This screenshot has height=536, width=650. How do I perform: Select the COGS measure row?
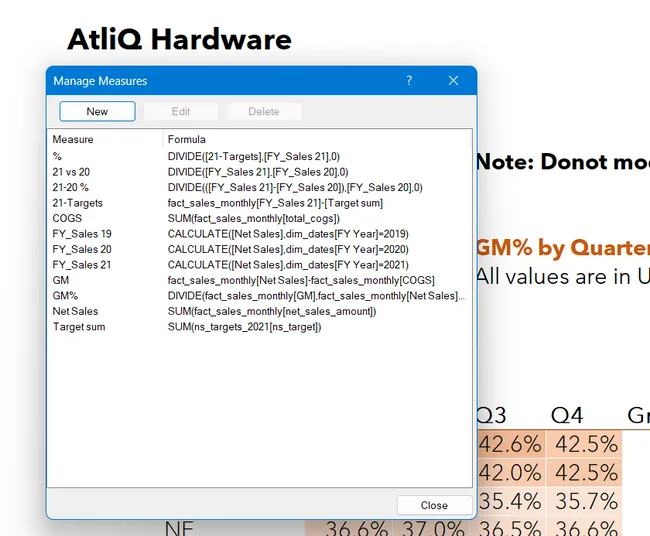(67, 218)
